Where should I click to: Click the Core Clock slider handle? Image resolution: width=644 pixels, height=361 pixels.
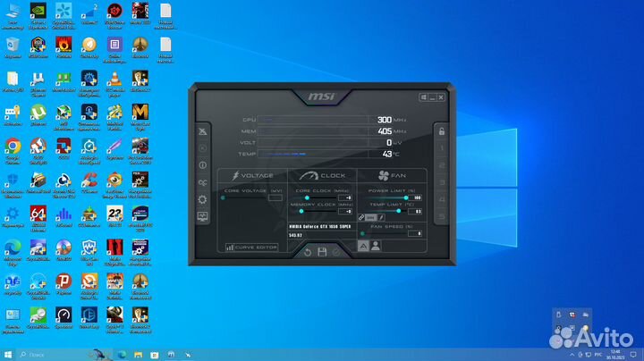[307, 197]
